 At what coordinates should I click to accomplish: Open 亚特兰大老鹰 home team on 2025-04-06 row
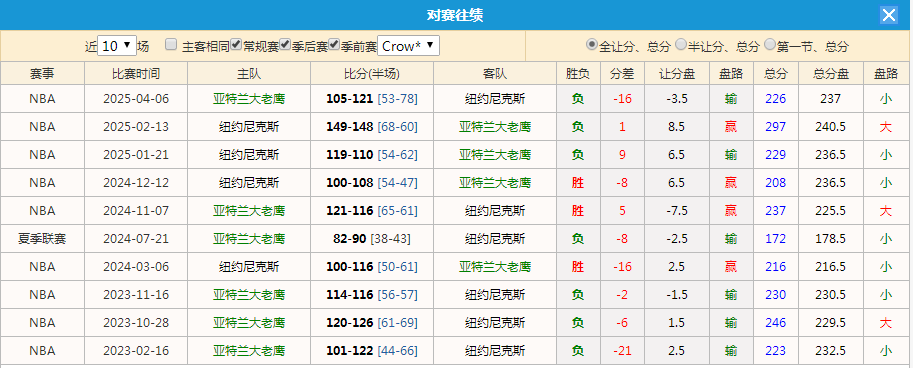249,99
